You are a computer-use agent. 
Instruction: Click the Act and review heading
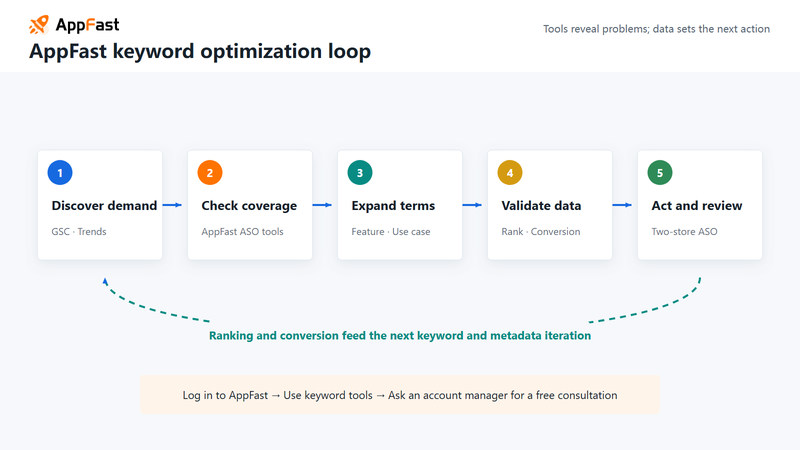coord(696,206)
